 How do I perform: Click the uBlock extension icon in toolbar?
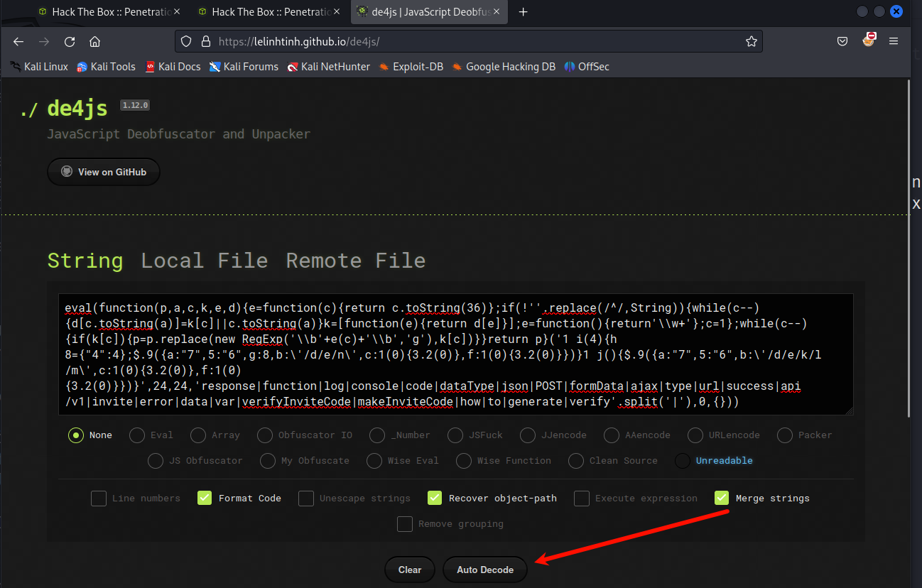(x=869, y=40)
